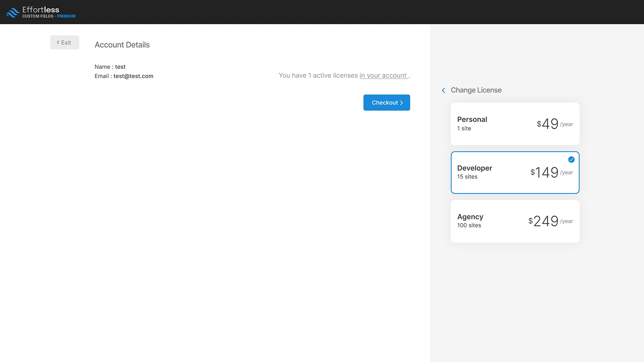Click the chevron inside the Checkout button
Viewport: 644px width, 362px height.
(401, 103)
